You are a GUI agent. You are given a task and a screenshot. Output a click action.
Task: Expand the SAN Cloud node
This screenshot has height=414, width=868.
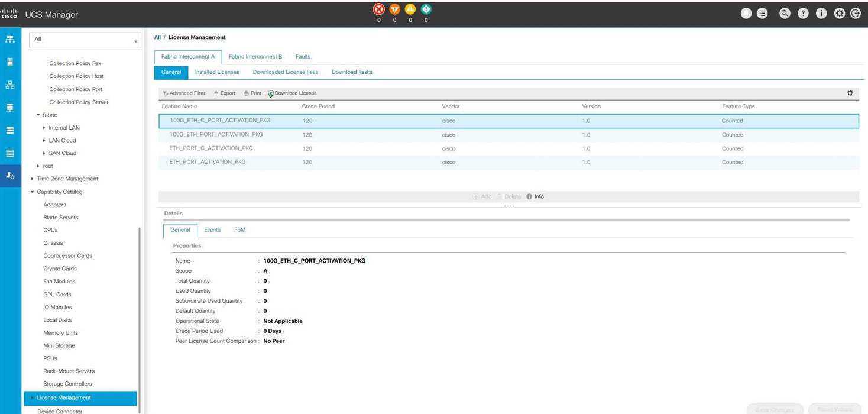pos(44,153)
